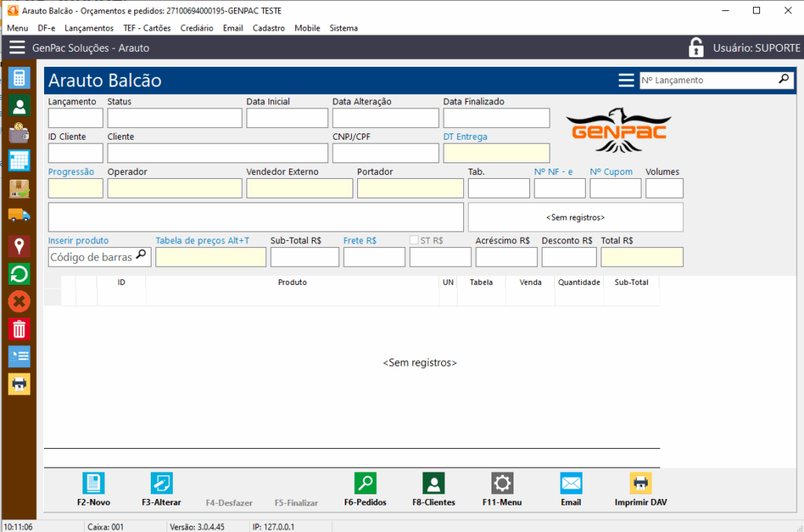Click the F6-Pedidos search button
Screen dimensions: 804x532
(365, 490)
